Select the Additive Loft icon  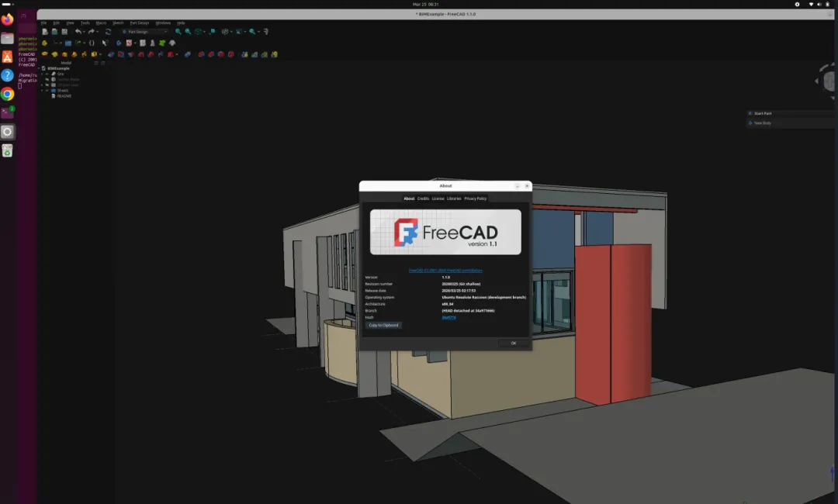tap(64, 54)
